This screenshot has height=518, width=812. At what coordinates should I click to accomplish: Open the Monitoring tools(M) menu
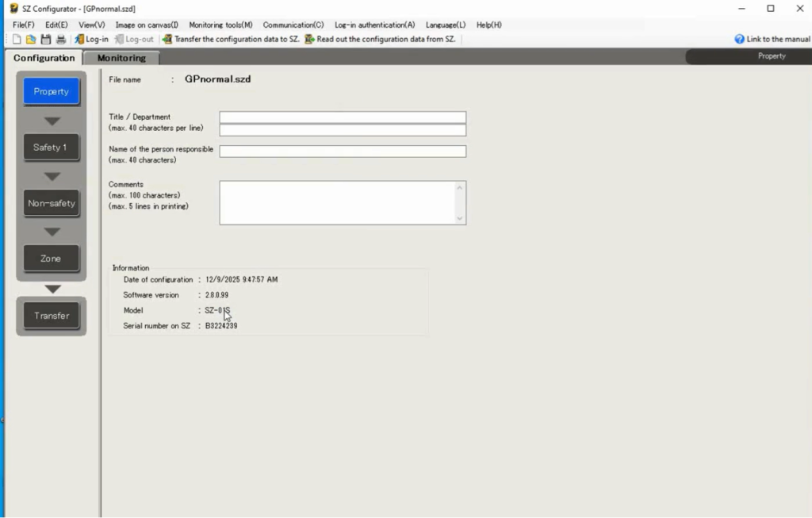point(220,25)
